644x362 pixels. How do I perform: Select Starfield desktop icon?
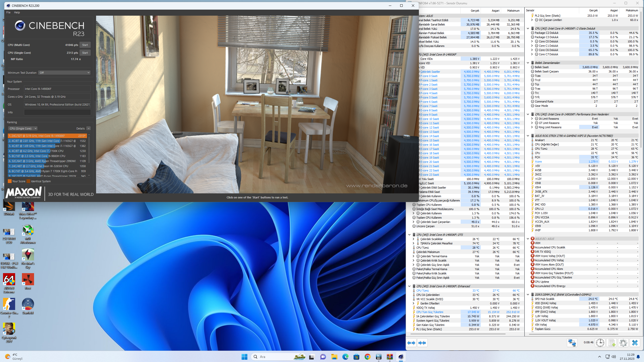tap(28, 306)
